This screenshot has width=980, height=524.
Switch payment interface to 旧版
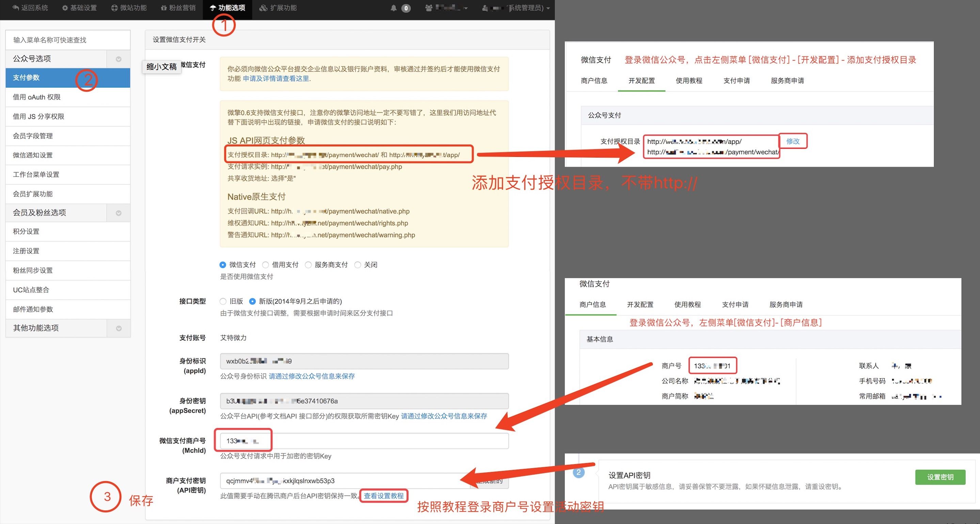click(x=223, y=301)
